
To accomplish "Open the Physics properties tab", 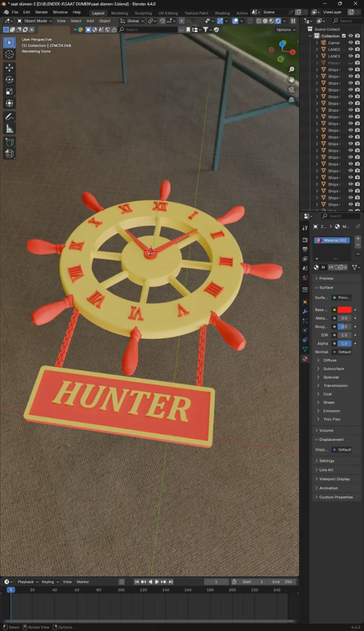I will [305, 330].
